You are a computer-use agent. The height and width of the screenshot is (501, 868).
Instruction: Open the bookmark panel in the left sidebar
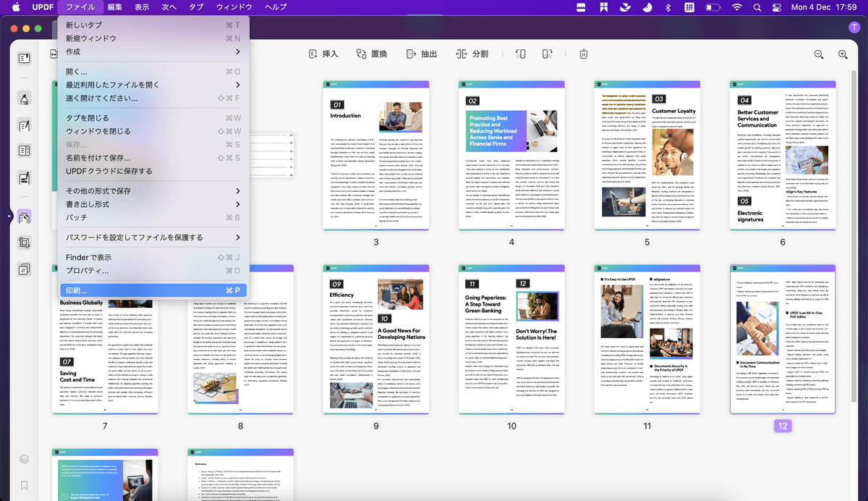(25, 484)
